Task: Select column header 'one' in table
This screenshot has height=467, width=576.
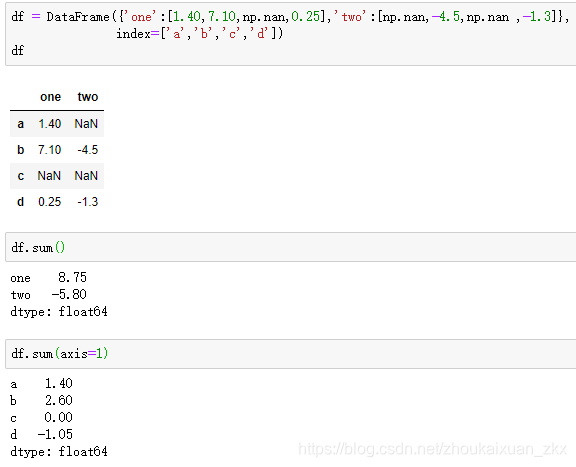Action: click(50, 97)
